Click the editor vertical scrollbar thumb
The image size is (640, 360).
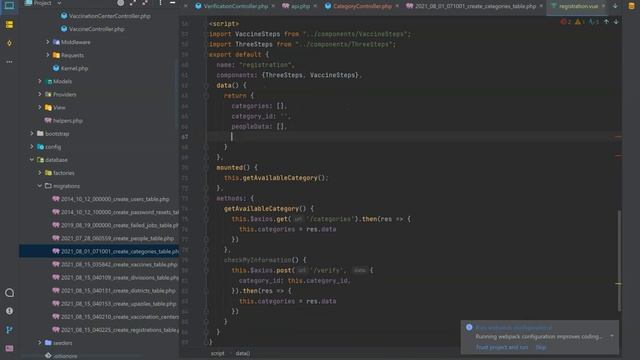[x=619, y=261]
